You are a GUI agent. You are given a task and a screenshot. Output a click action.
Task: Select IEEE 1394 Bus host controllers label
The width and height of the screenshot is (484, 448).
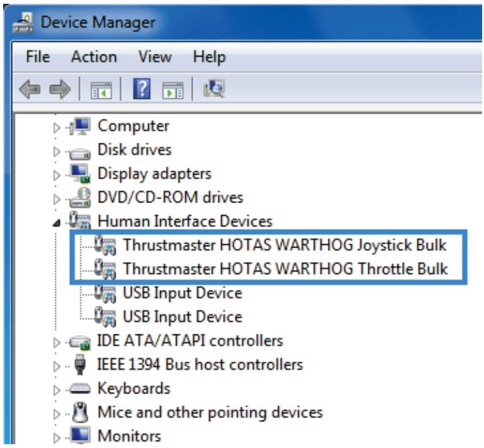click(200, 364)
